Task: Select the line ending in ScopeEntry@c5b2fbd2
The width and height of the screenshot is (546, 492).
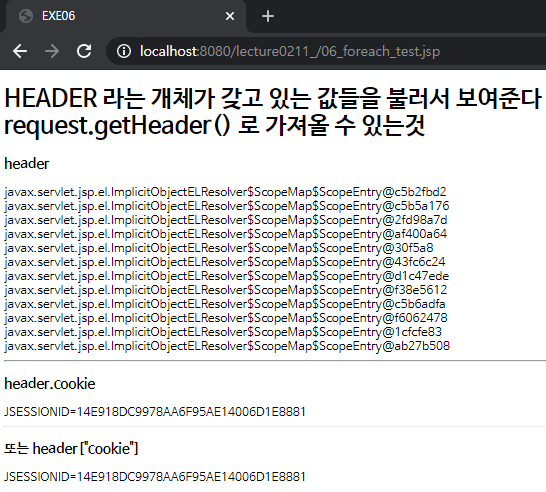Action: (225, 192)
